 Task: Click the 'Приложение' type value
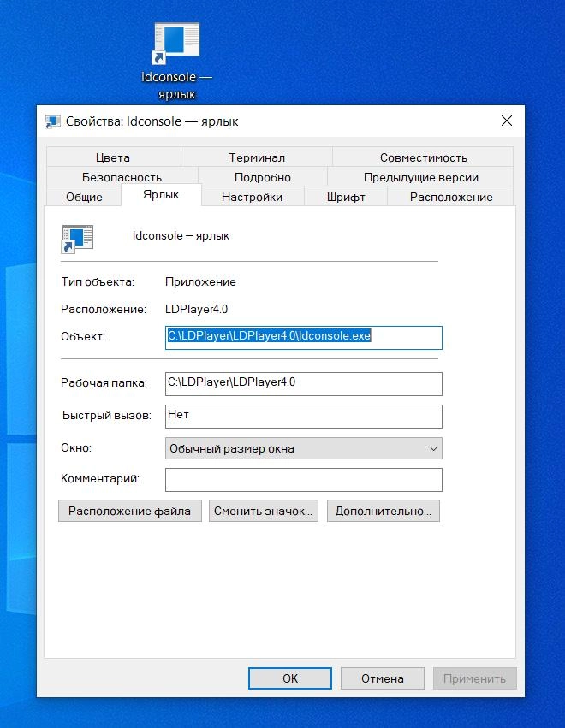[200, 281]
